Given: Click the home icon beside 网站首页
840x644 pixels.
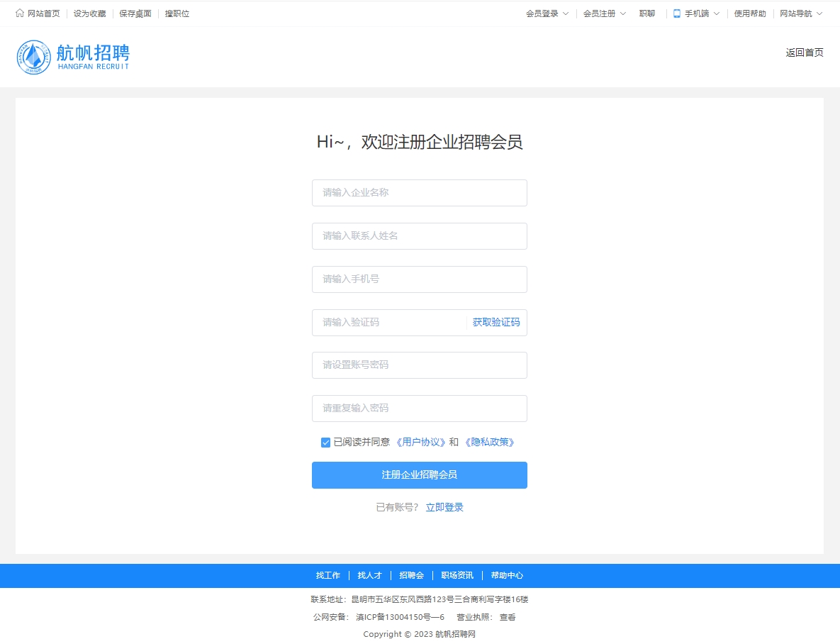Looking at the screenshot, I should (20, 13).
